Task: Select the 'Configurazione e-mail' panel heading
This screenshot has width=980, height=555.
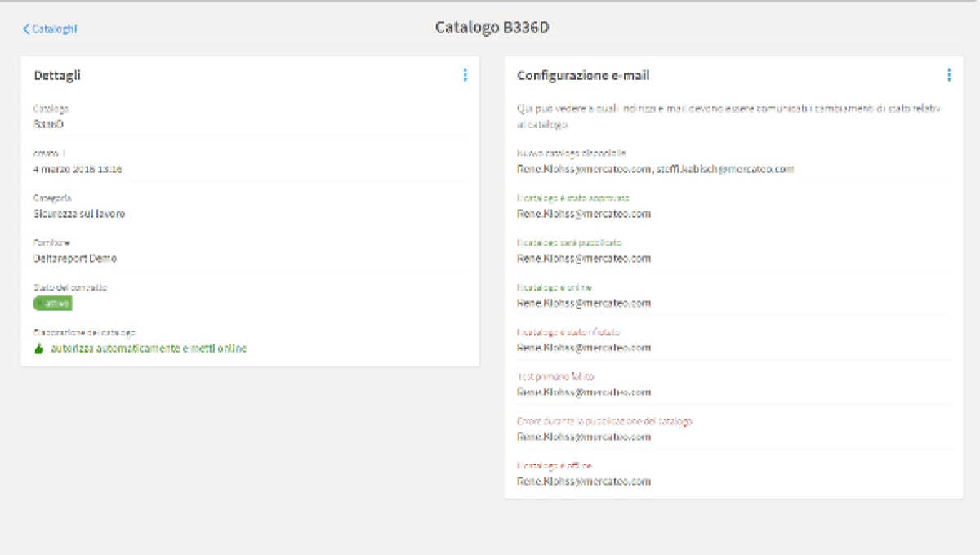Action: (583, 76)
